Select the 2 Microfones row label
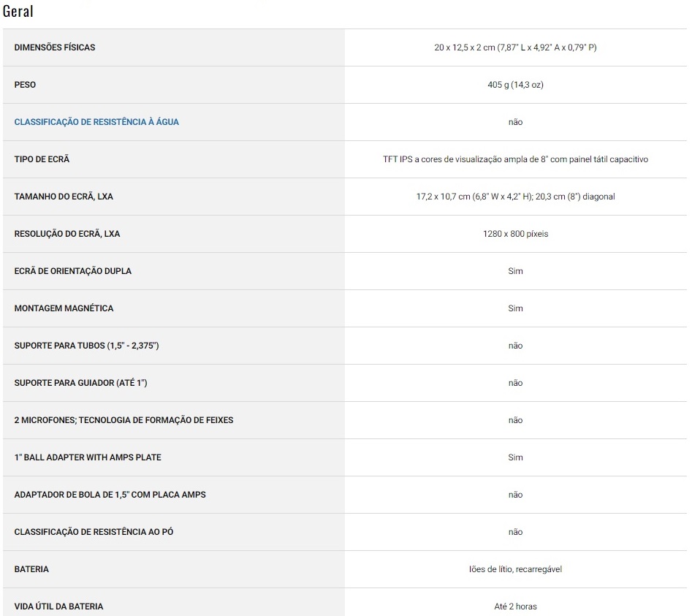The width and height of the screenshot is (692, 616). (123, 420)
